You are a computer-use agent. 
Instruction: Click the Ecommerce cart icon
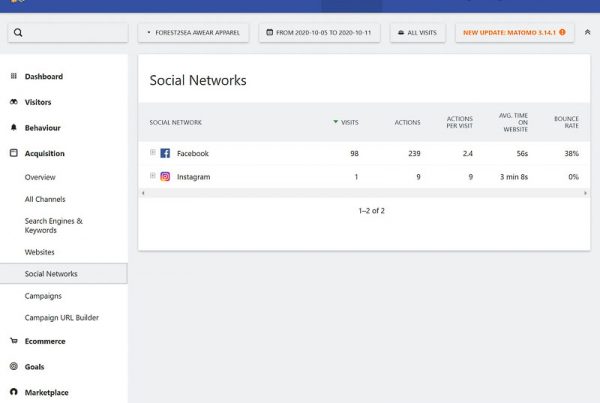pos(14,341)
